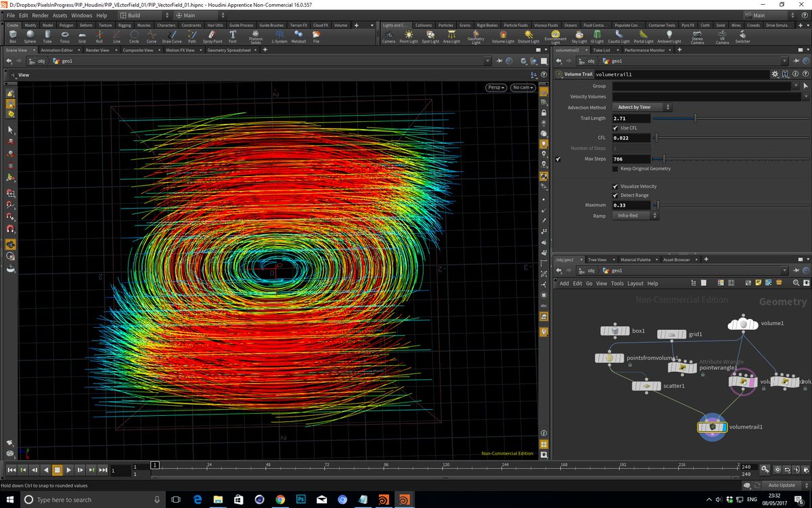Switch to the Geometry Spreadsheet tab

(229, 50)
